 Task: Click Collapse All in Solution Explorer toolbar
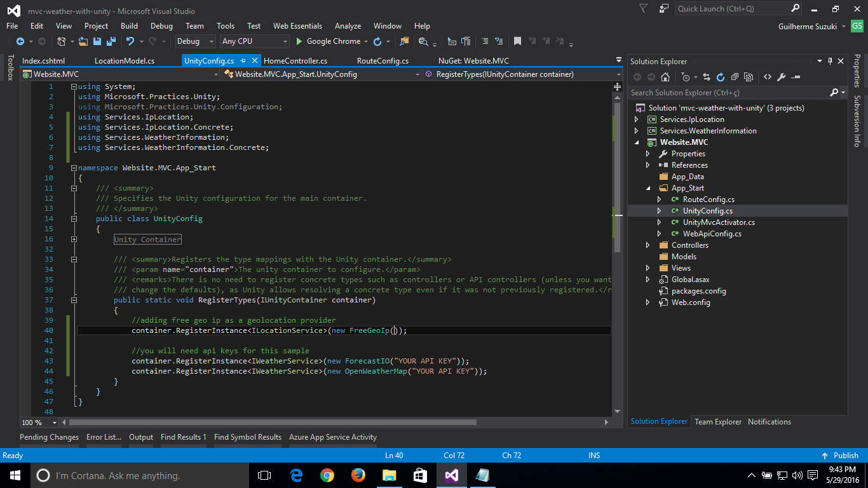click(735, 77)
